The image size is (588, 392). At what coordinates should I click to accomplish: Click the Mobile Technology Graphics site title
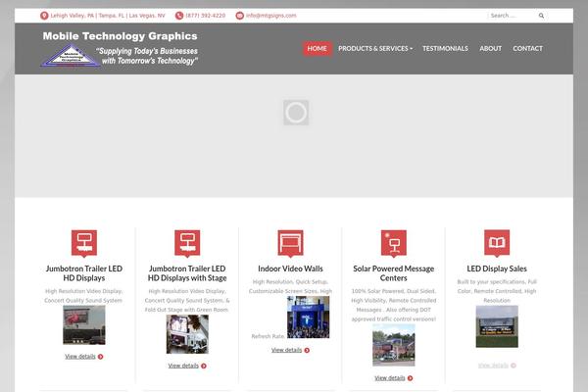tap(120, 36)
